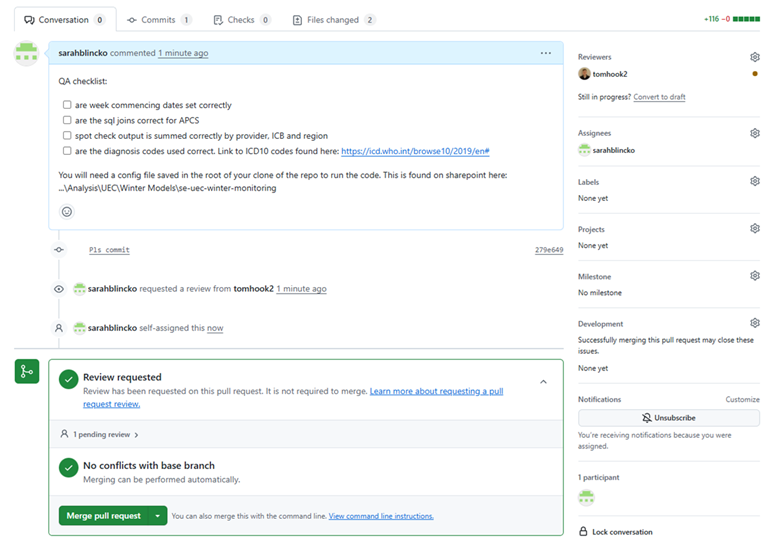
Task: Open the ICD10 codes hyperlink
Action: pos(414,151)
